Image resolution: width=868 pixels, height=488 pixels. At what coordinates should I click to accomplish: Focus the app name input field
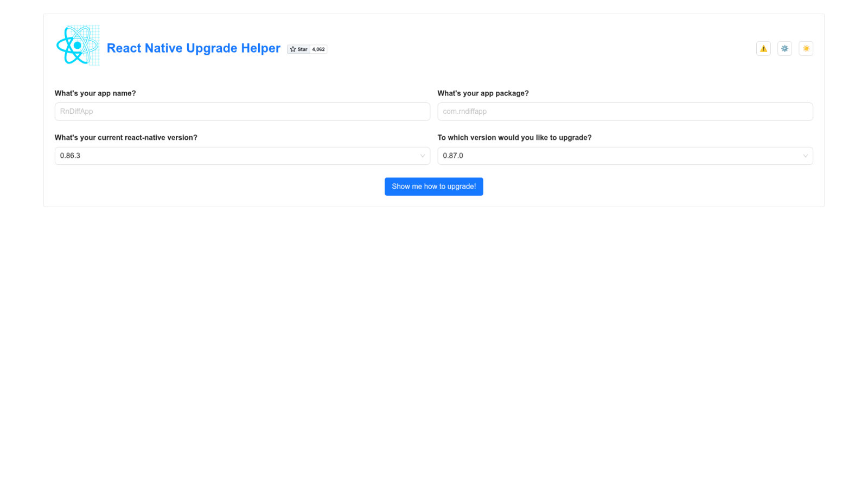(242, 112)
